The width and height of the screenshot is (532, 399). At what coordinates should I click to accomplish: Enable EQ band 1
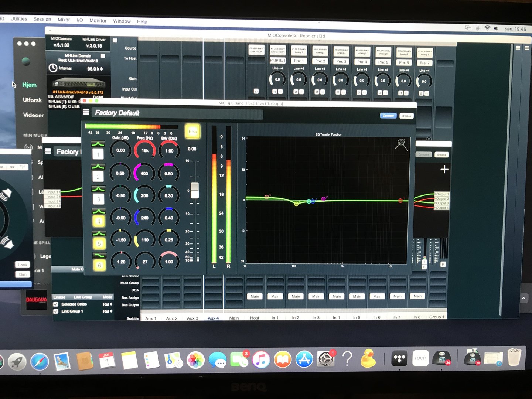point(98,154)
